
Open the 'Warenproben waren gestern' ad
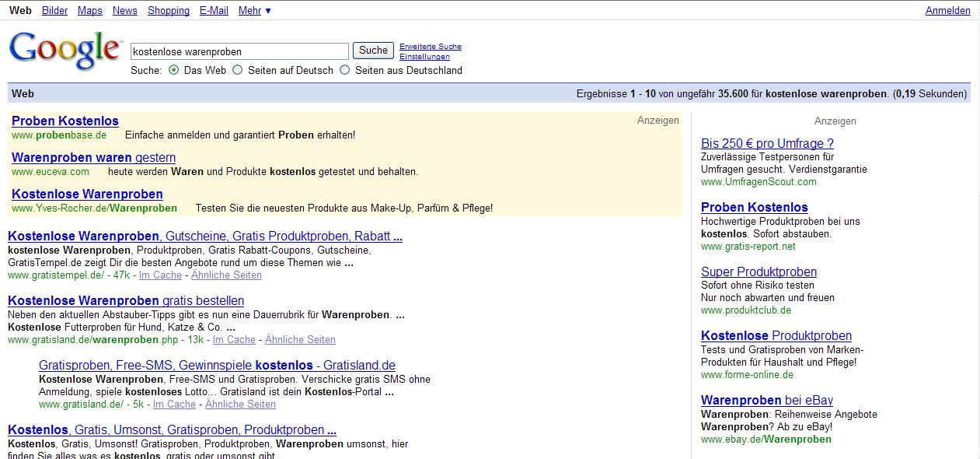[93, 158]
